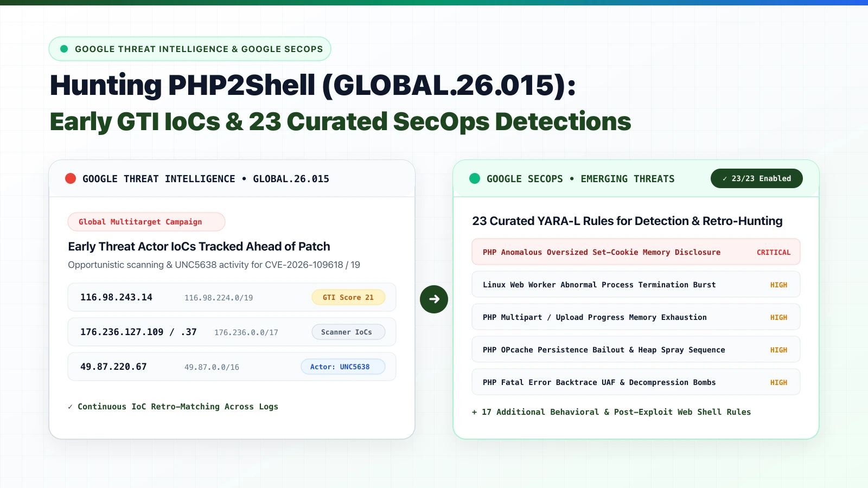The width and height of the screenshot is (868, 488).
Task: Select the Global Multitarget Campaign tag
Action: tap(146, 222)
